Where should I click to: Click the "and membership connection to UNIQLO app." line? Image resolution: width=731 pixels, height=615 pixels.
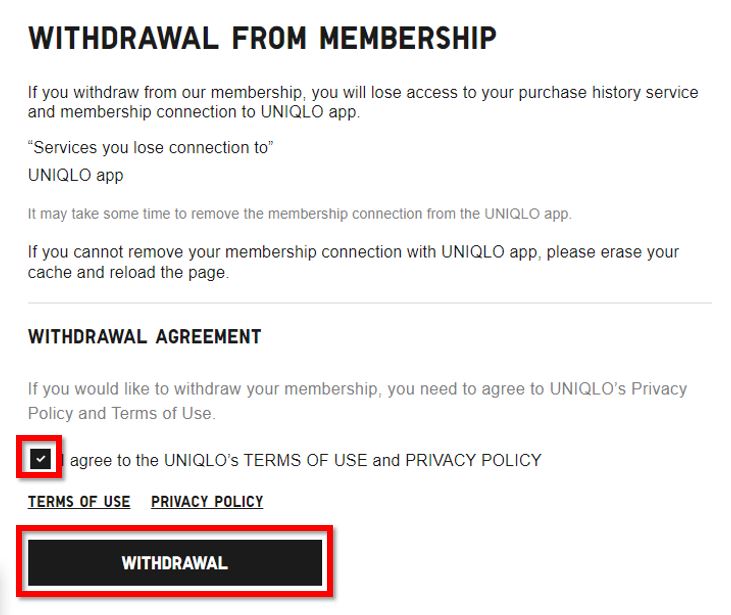click(x=194, y=112)
